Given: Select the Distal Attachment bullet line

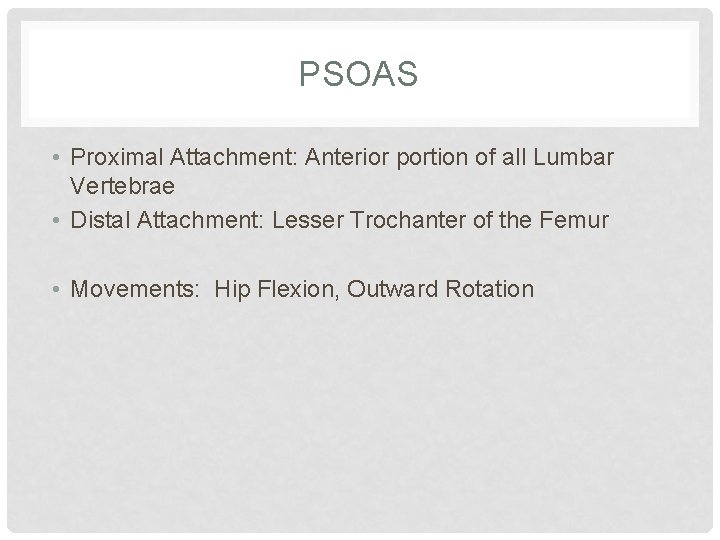Looking at the screenshot, I should click(339, 219).
